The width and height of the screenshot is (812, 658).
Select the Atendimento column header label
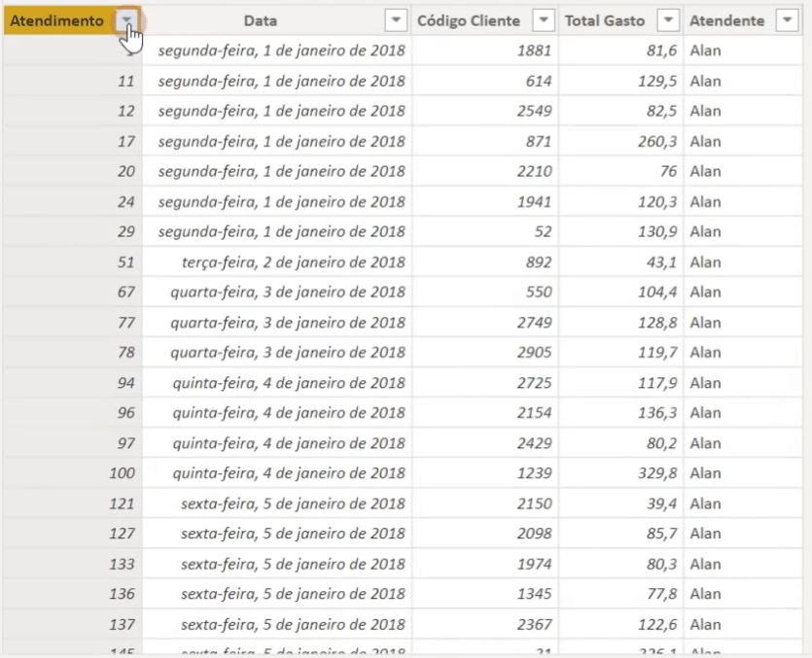57,20
